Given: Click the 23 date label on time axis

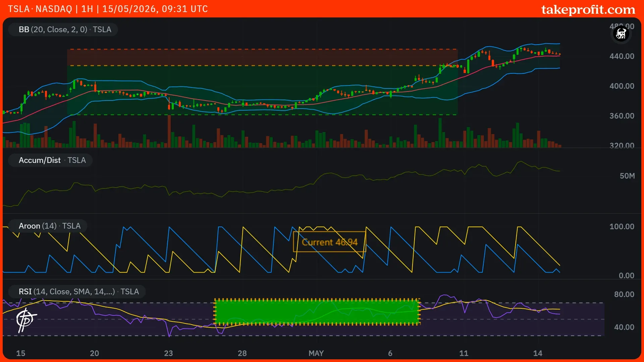Looking at the screenshot, I should [x=168, y=353].
